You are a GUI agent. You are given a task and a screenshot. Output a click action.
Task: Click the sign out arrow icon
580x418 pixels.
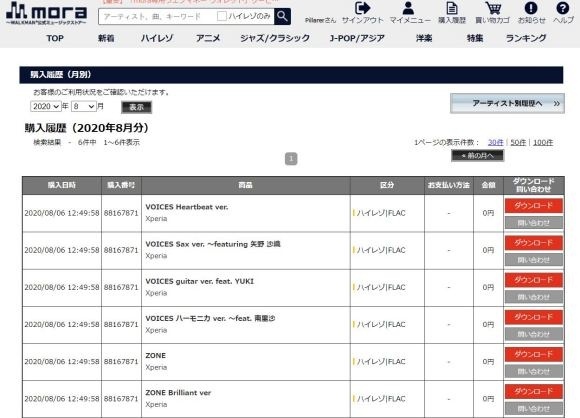(362, 8)
